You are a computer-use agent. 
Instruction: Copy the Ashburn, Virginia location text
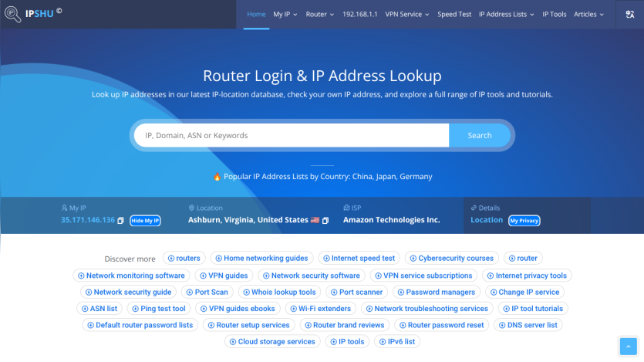click(x=325, y=221)
